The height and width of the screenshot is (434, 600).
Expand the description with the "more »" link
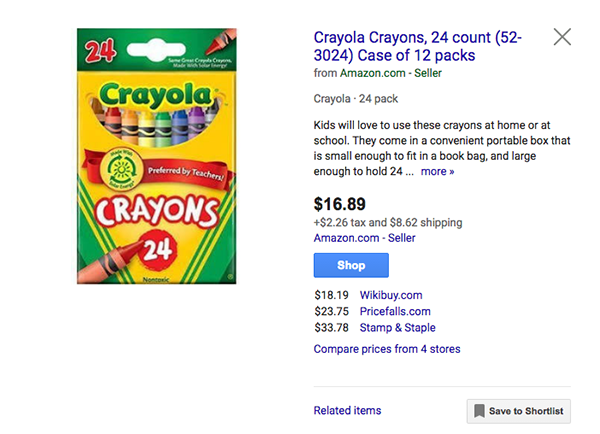pyautogui.click(x=437, y=171)
